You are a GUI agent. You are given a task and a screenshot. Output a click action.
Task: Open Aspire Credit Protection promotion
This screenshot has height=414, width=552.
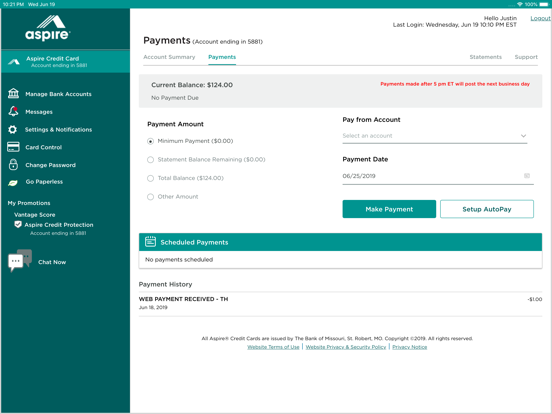59,225
